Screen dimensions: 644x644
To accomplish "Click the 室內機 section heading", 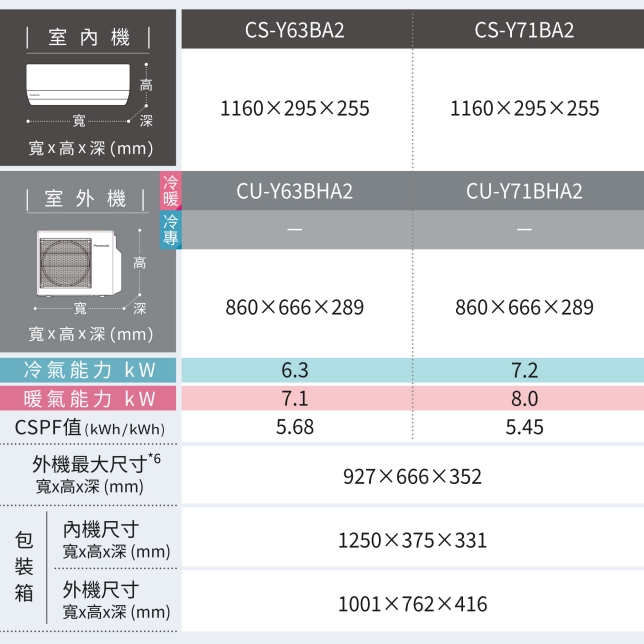I will click(89, 38).
